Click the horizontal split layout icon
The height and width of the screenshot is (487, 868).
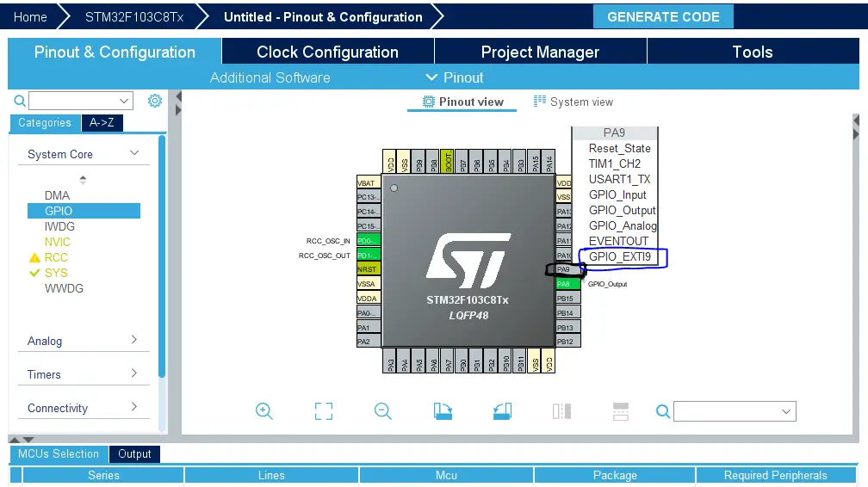pos(621,411)
